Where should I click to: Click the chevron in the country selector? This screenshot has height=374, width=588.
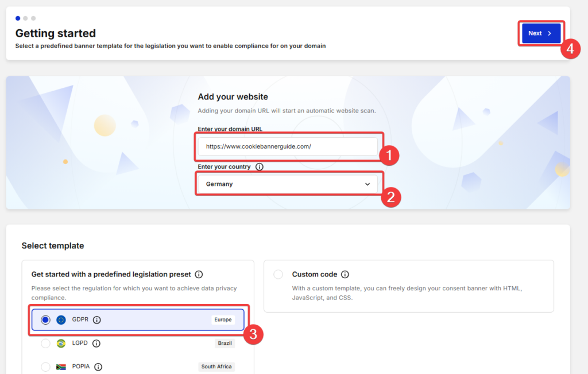[367, 184]
